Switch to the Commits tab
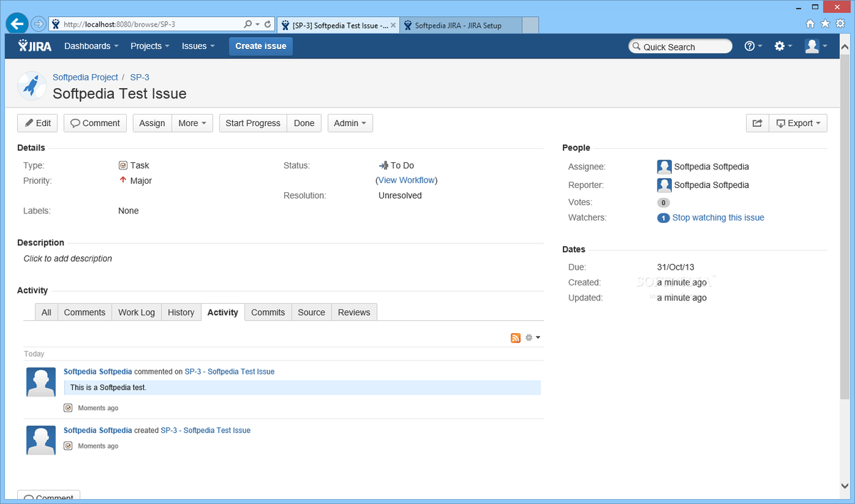The height and width of the screenshot is (504, 855). [x=268, y=313]
